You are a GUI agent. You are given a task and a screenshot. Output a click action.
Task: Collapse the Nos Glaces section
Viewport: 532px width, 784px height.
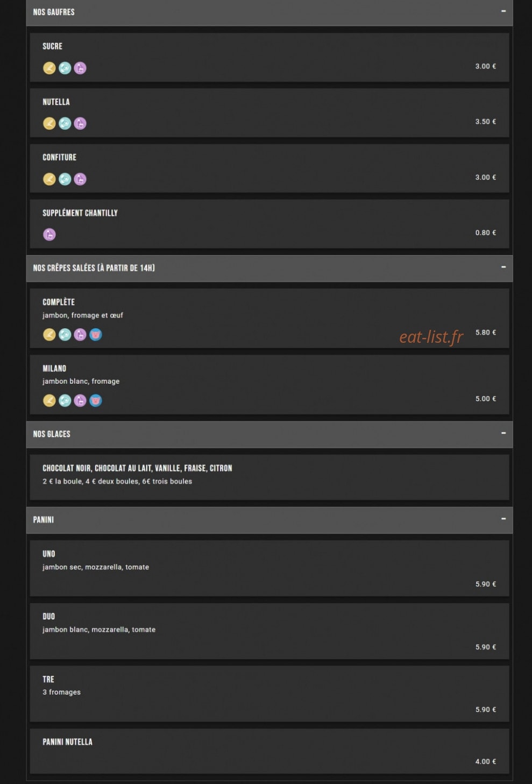click(503, 433)
